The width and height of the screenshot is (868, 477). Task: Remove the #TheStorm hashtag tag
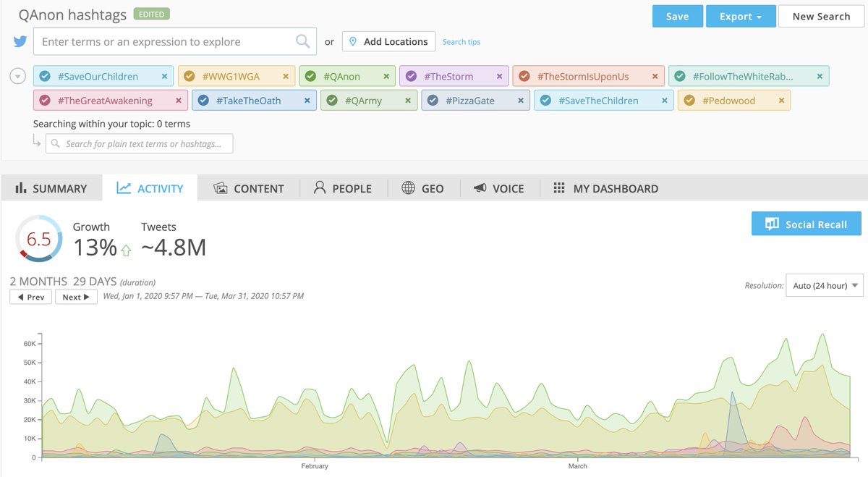(500, 76)
